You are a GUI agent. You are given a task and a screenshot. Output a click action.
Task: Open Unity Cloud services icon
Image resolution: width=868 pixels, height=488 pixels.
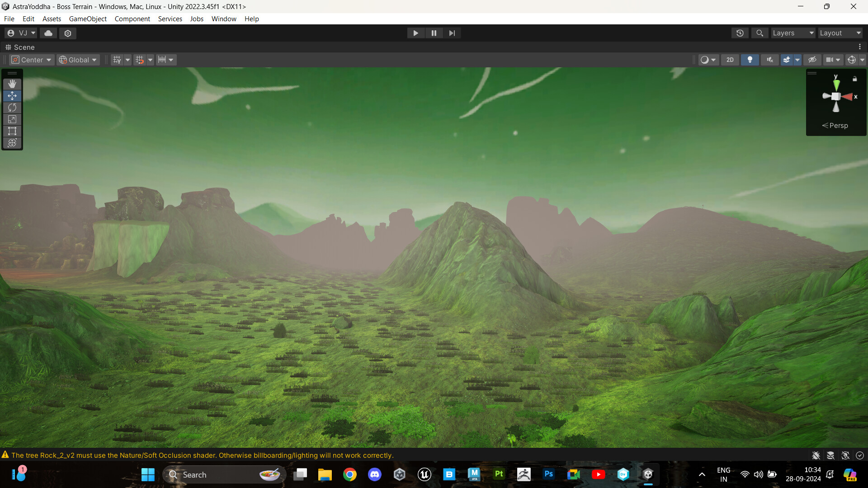48,33
